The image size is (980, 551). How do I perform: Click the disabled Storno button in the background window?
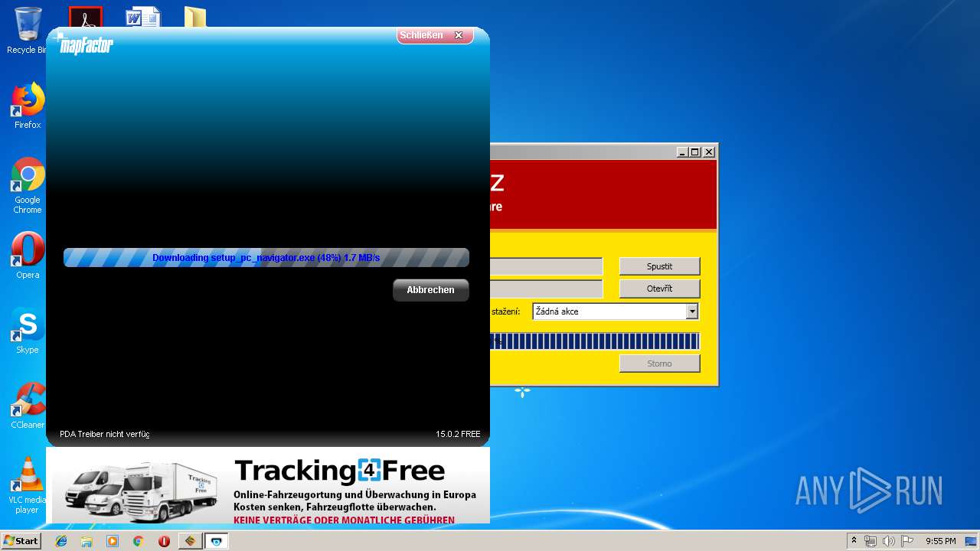pos(659,364)
